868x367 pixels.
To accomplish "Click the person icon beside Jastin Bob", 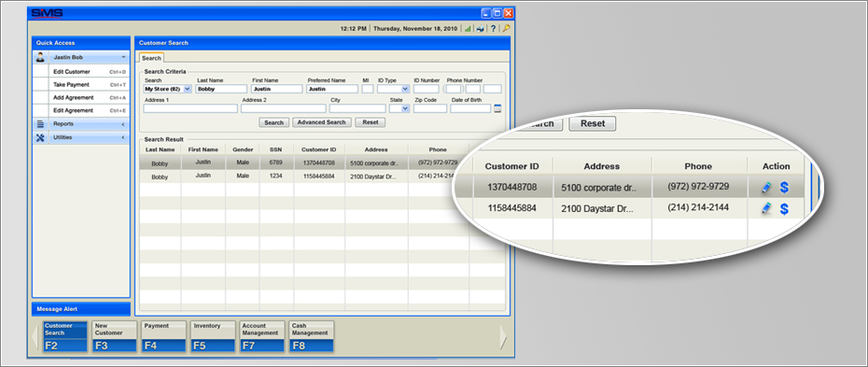I will point(40,58).
